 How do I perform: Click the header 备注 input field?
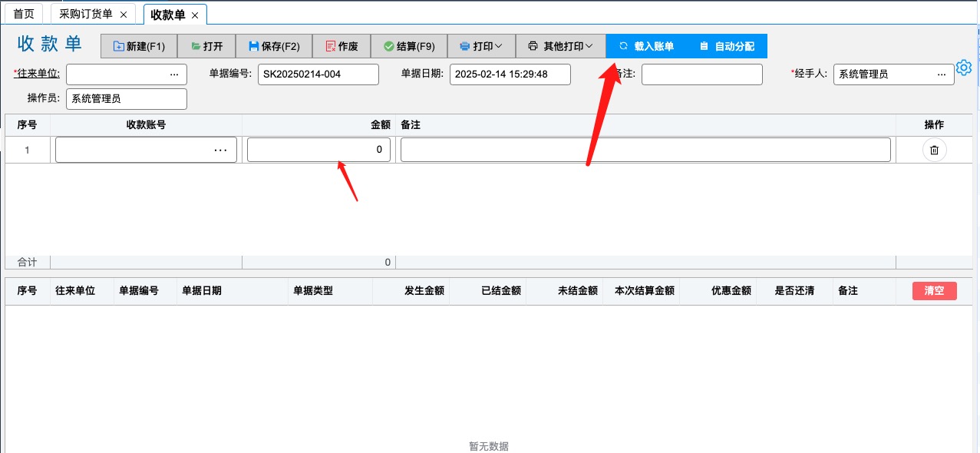tap(702, 74)
